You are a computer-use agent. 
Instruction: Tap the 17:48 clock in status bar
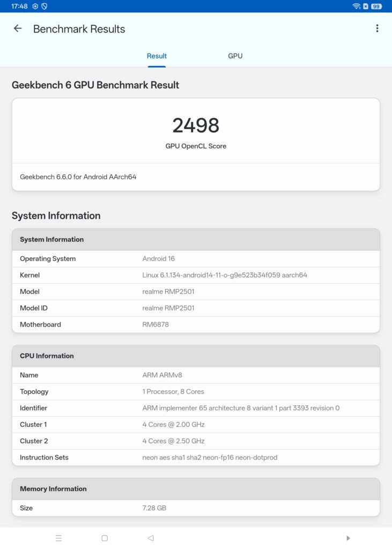pyautogui.click(x=19, y=6)
